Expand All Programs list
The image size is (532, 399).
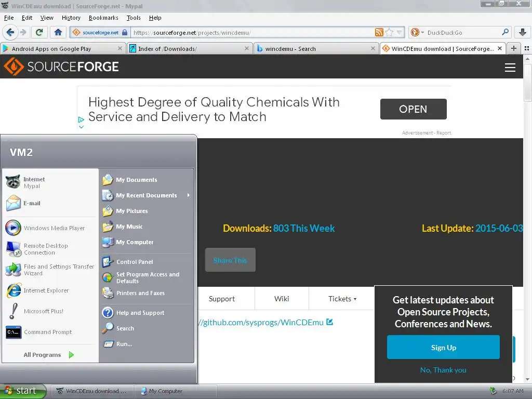point(49,354)
